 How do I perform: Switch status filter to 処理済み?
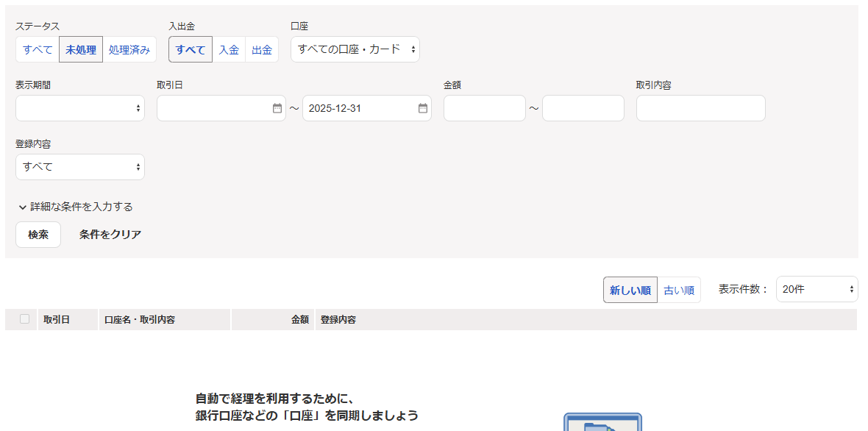(x=129, y=49)
